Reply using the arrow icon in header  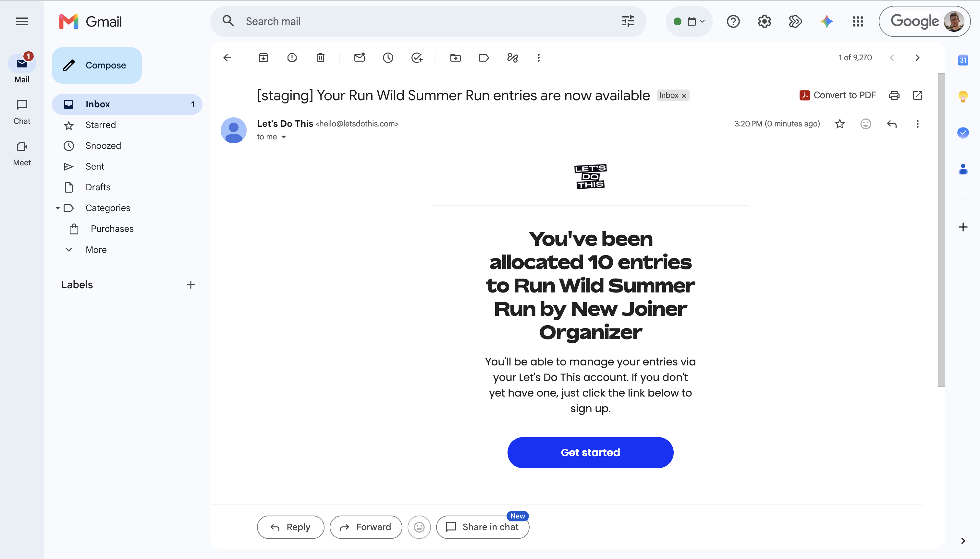[892, 124]
